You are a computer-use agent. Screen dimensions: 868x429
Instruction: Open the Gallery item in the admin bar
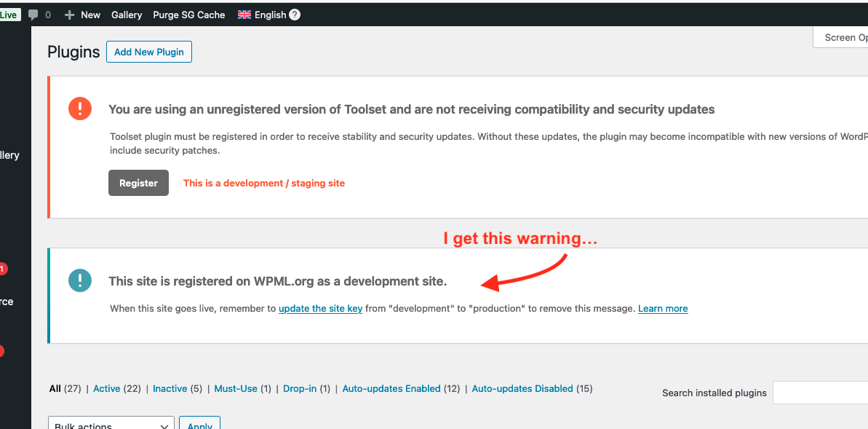[126, 15]
